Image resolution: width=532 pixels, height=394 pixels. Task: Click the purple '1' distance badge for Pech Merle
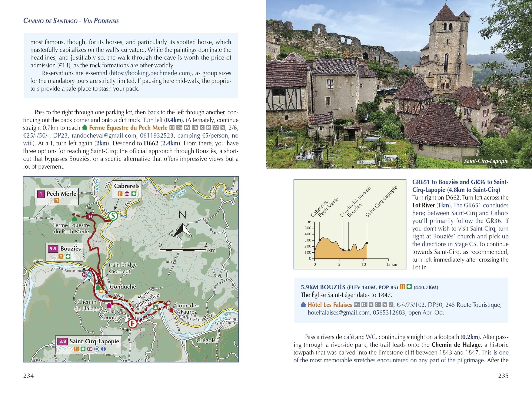click(x=41, y=194)
